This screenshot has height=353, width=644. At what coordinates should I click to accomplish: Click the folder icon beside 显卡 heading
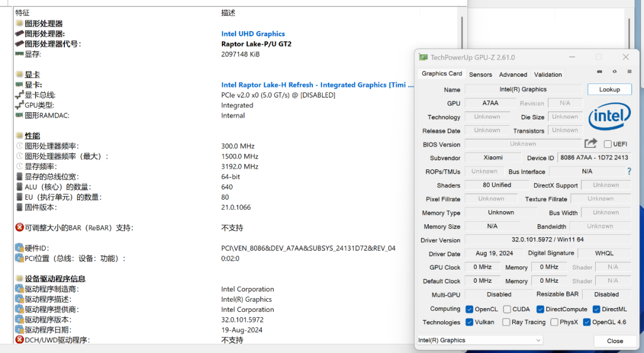19,75
